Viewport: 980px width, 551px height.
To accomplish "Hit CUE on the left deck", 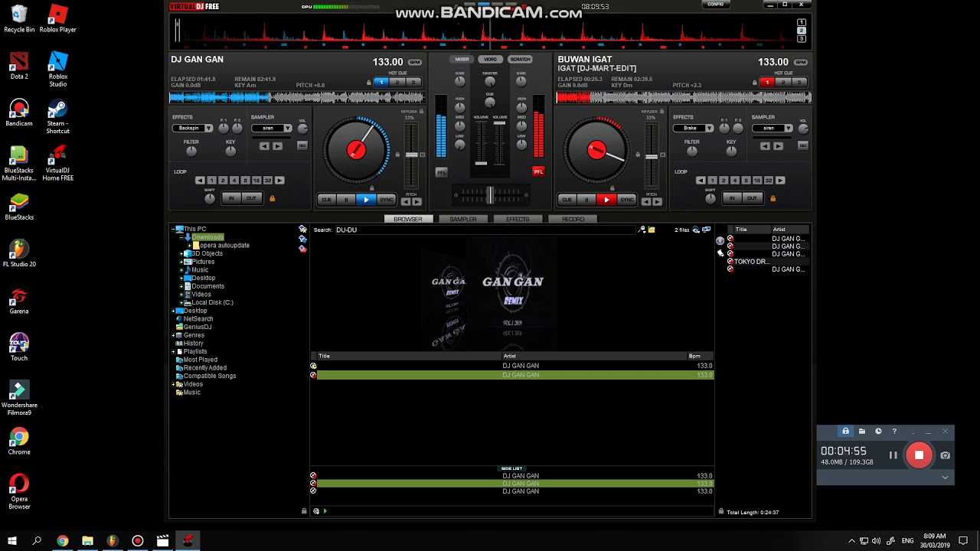I will click(327, 200).
